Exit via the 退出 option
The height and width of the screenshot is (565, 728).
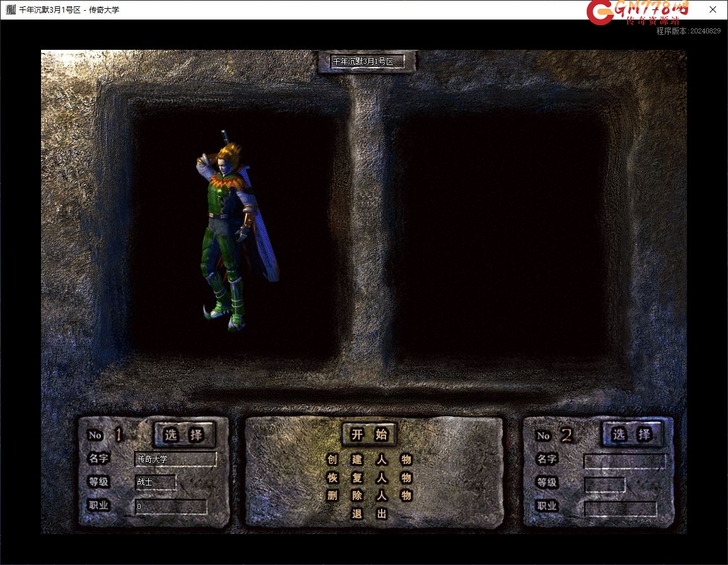tap(369, 513)
